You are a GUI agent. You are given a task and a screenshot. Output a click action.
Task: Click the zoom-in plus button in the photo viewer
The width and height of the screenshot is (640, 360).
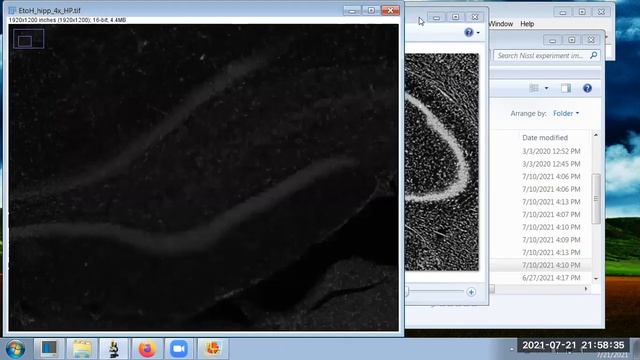471,292
